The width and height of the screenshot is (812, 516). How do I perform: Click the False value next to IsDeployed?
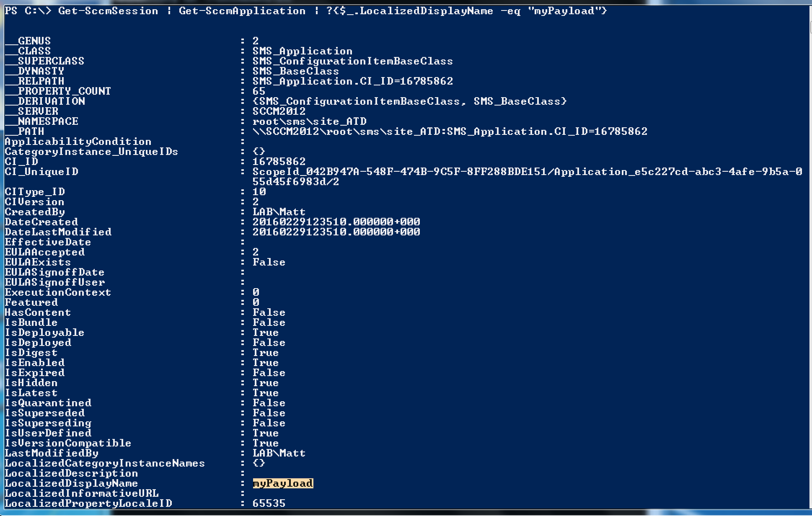pos(269,343)
